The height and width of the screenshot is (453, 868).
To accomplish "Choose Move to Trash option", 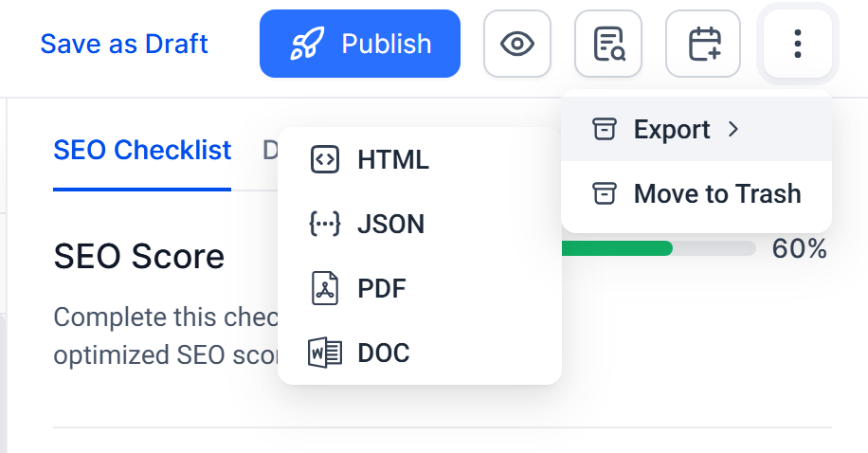I will pos(716,193).
